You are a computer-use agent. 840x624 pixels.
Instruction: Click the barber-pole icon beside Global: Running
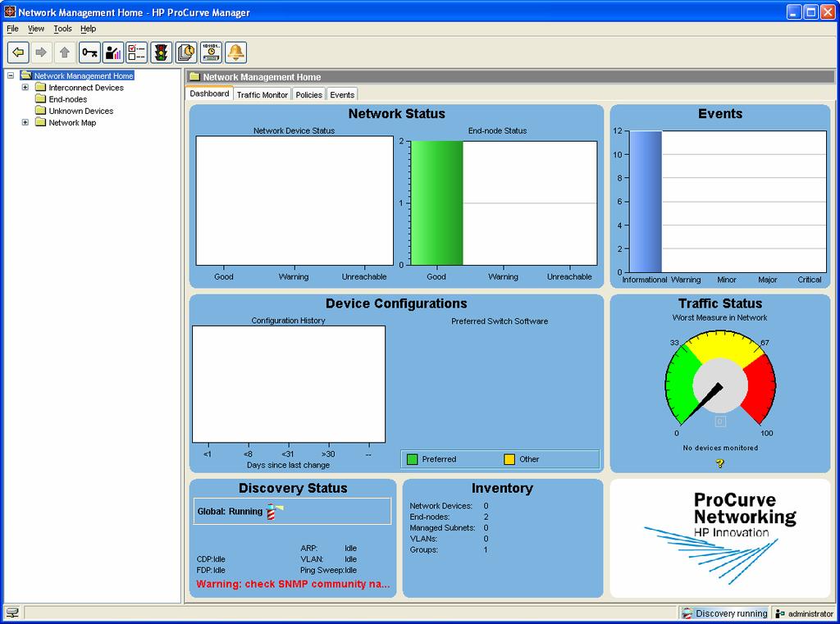(x=274, y=511)
